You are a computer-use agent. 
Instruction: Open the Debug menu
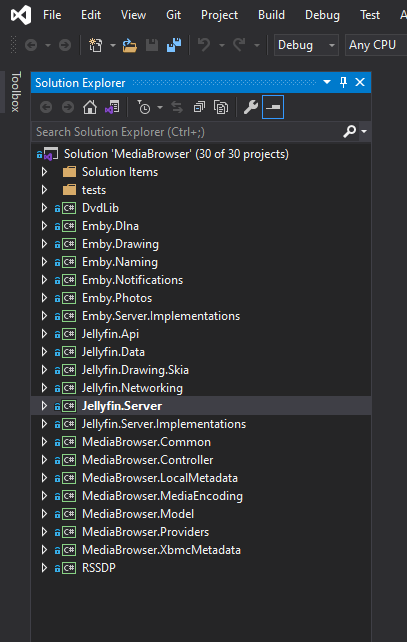point(322,15)
